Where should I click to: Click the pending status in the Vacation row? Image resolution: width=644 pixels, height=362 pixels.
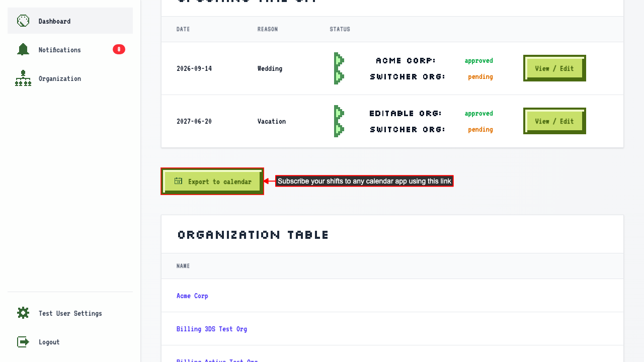[x=480, y=129]
